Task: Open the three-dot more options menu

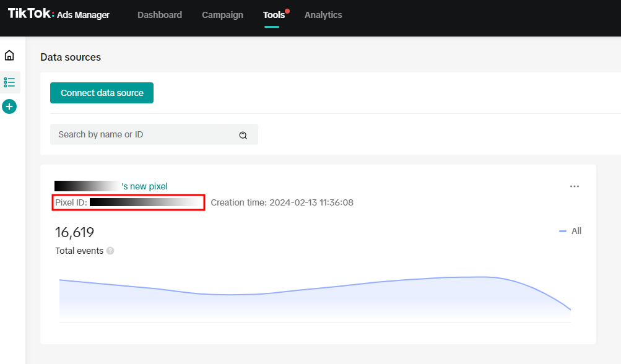Action: [x=575, y=186]
